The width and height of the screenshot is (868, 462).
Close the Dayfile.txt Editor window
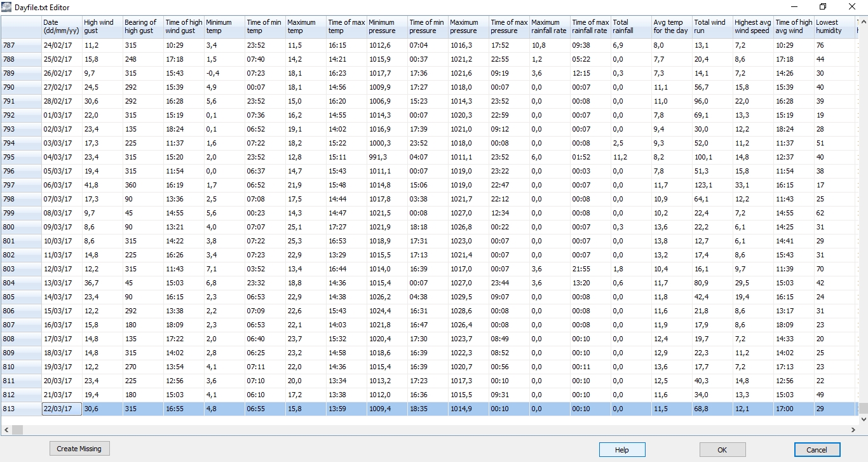852,7
